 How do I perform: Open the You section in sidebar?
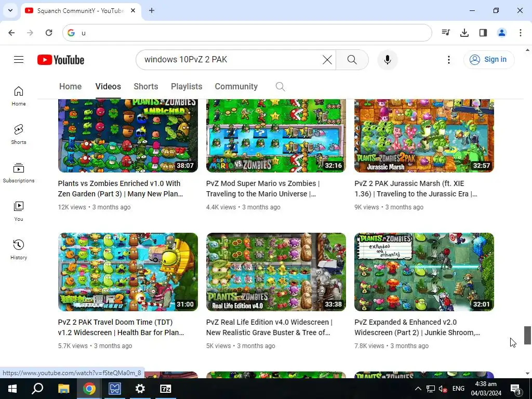(x=19, y=211)
